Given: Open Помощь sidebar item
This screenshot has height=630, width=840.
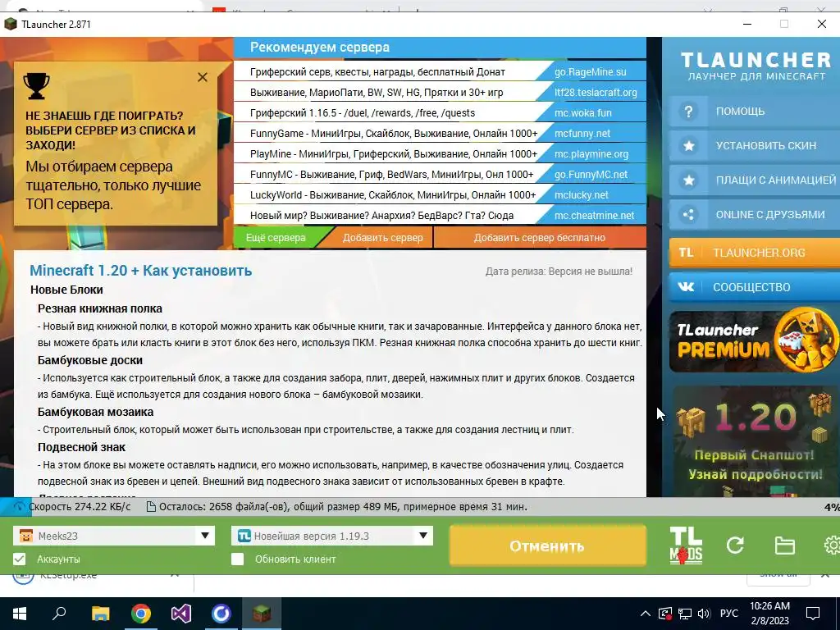Looking at the screenshot, I should (755, 112).
